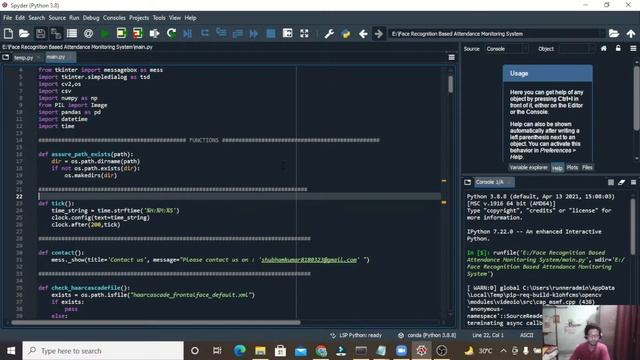This screenshot has width=640, height=360.
Task: Maximize the current pane
Action: [x=287, y=33]
